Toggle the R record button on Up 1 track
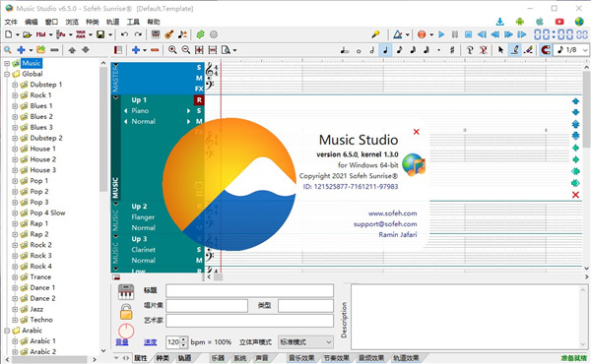Viewport: 591px width, 364px height. (x=199, y=99)
